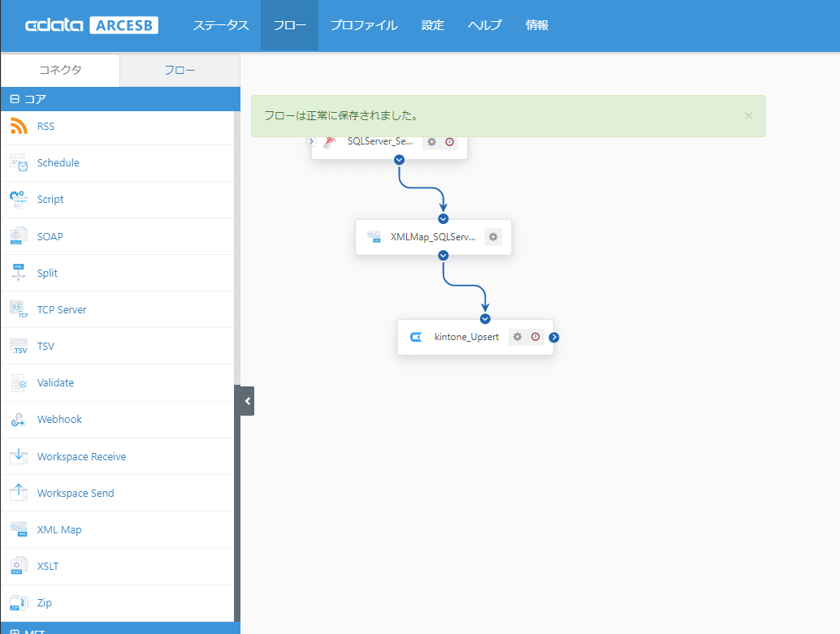This screenshot has width=840, height=634.
Task: Select the Validate connector label
Action: tap(56, 383)
